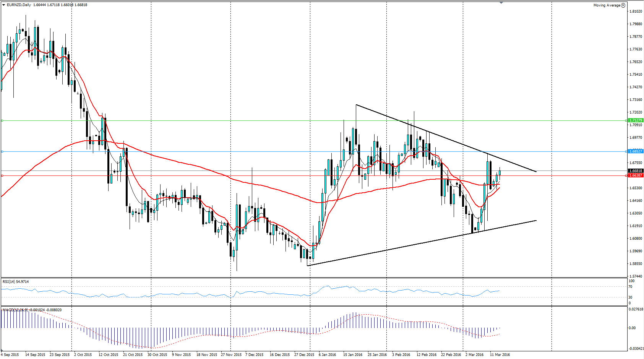Click the OHLC values 1.66444 1.67118 readout

(60, 5)
